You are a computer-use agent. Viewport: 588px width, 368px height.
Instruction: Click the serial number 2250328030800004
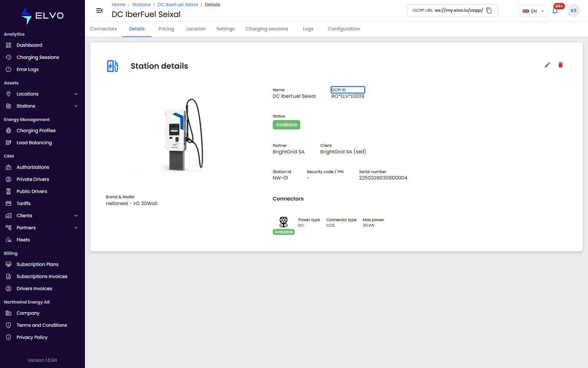coord(383,178)
